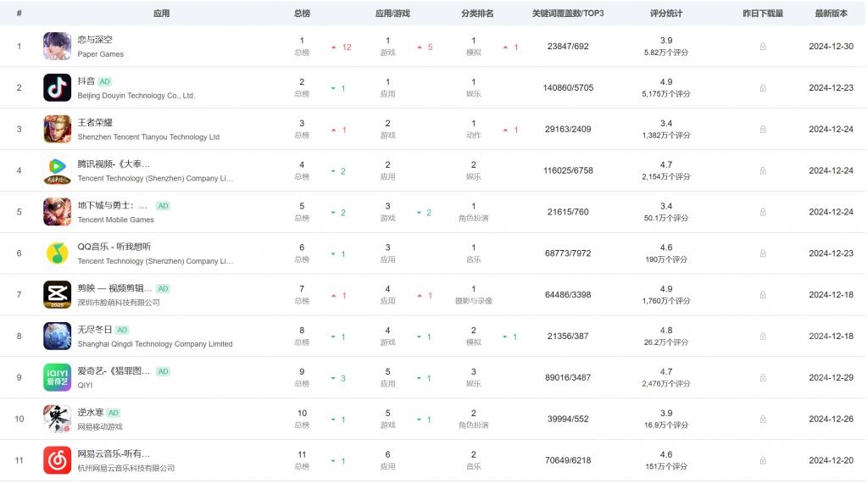
Task: Click the 恋与深空 app icon
Action: click(x=57, y=47)
